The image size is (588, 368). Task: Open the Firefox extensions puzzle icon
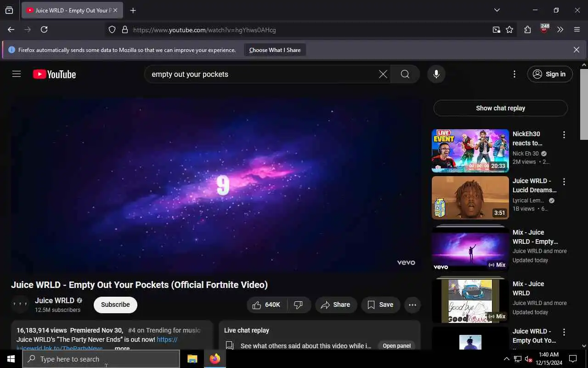(x=527, y=29)
